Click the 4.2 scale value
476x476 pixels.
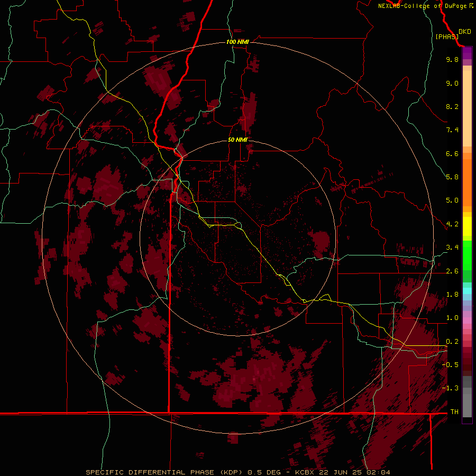pos(452,224)
